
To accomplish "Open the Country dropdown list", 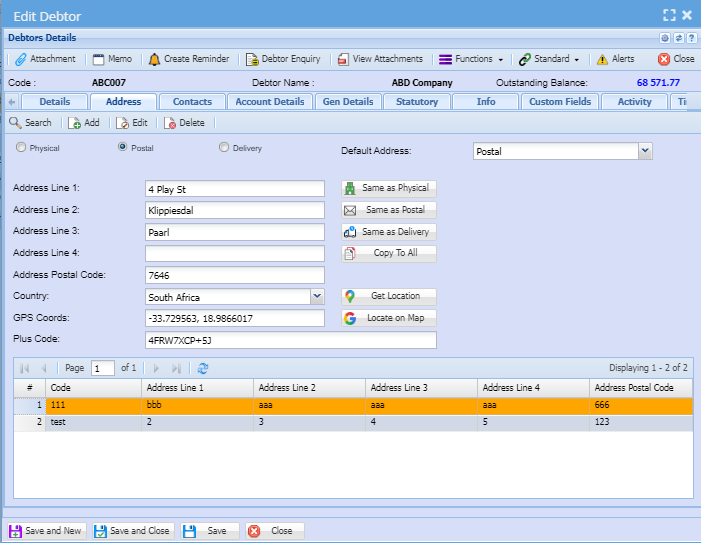I will [317, 297].
